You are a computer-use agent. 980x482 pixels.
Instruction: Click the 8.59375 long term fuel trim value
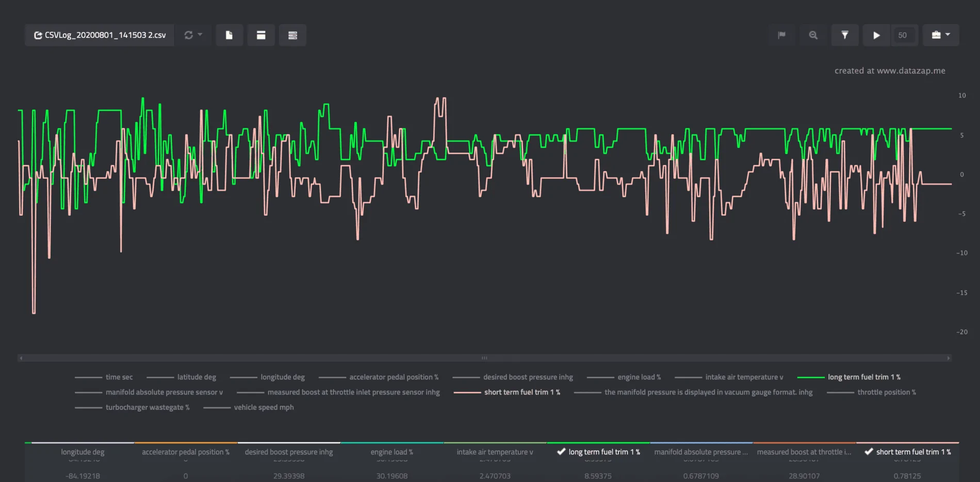pos(598,476)
